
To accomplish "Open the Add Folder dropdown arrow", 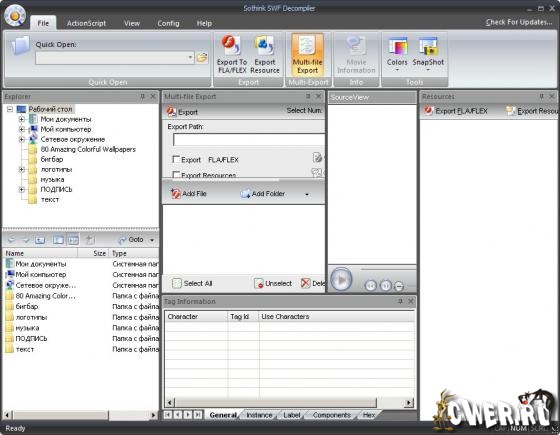I will point(307,194).
